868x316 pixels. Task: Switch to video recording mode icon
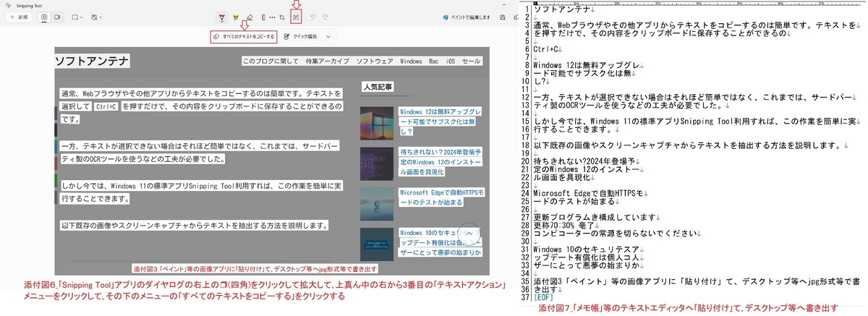click(x=56, y=16)
